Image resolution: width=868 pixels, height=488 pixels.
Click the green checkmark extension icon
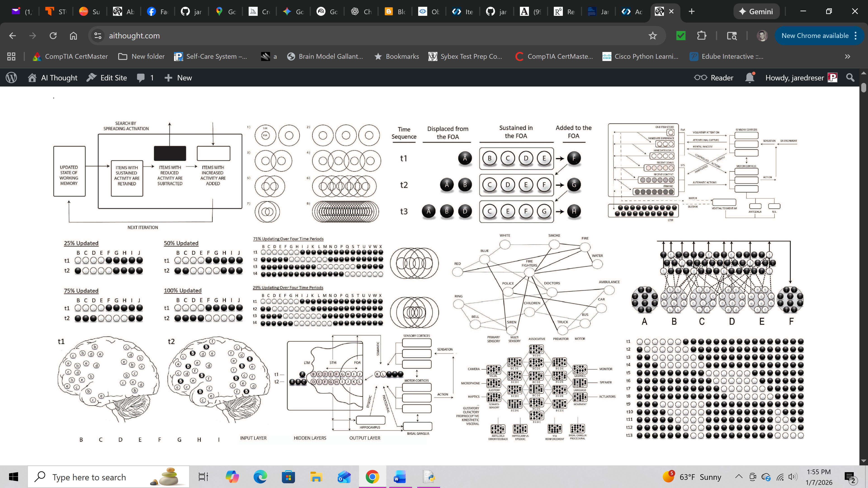(x=681, y=36)
